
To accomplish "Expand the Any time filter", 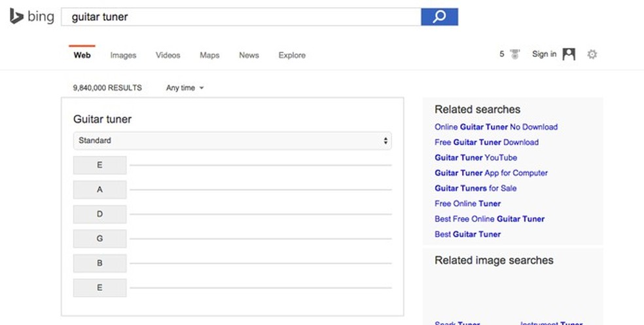I will pyautogui.click(x=185, y=88).
